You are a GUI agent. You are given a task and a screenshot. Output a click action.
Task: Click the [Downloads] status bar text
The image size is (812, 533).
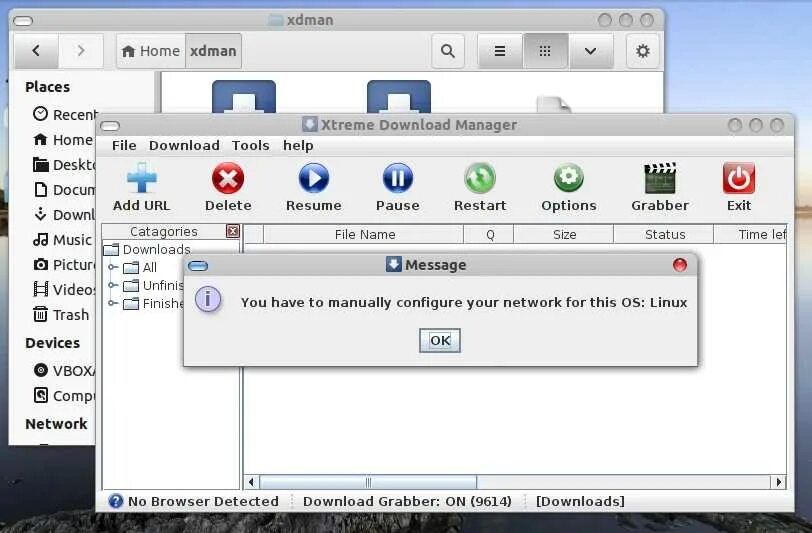click(x=580, y=501)
